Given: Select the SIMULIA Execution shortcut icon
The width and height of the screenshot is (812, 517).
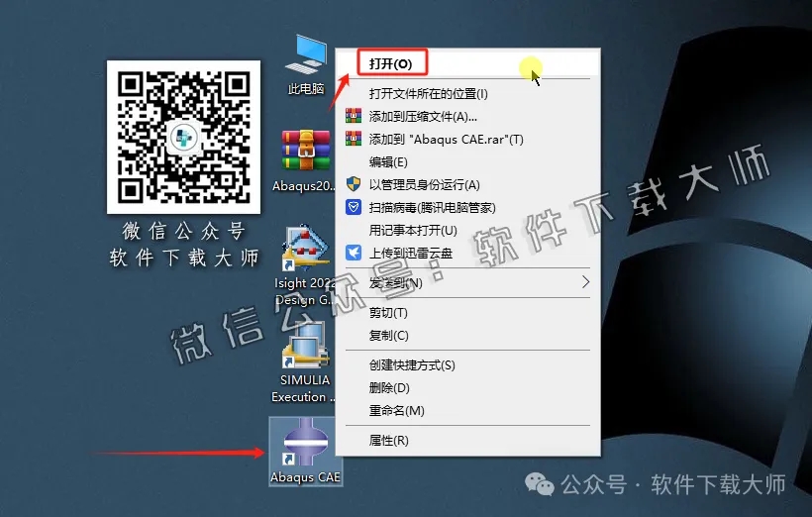Looking at the screenshot, I should pyautogui.click(x=305, y=344).
